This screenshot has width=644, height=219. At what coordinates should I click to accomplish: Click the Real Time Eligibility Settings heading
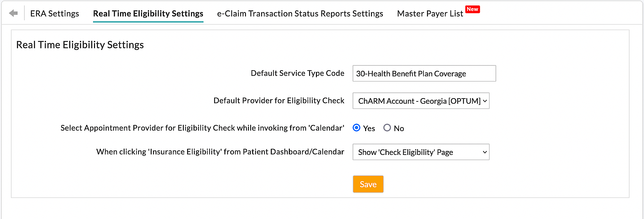click(80, 45)
